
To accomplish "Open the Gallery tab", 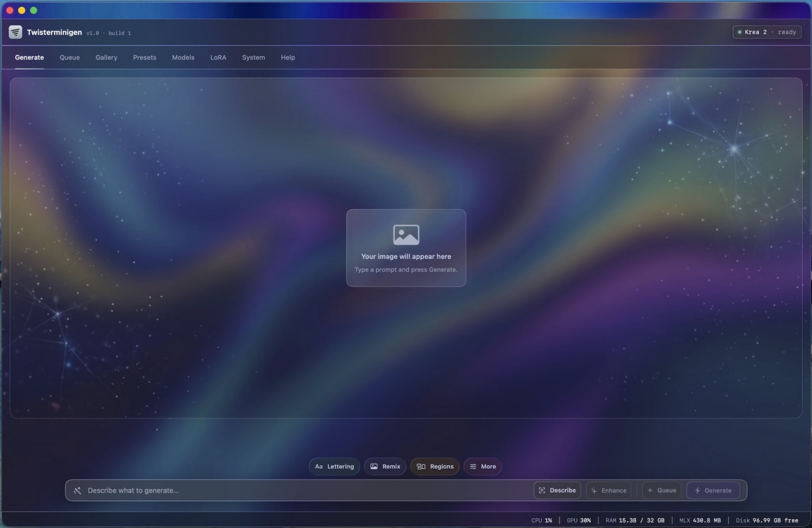I will [106, 58].
